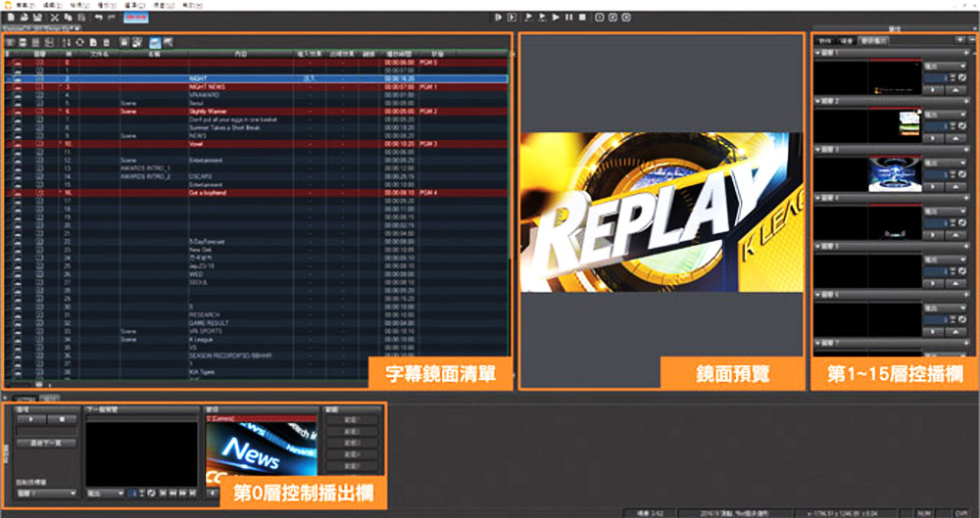
Task: Click the top button in the bottom-right button column
Action: [352, 420]
